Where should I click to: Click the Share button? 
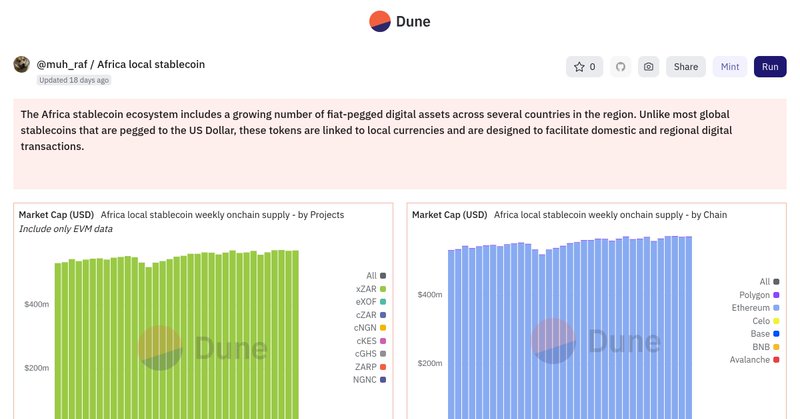tap(686, 67)
